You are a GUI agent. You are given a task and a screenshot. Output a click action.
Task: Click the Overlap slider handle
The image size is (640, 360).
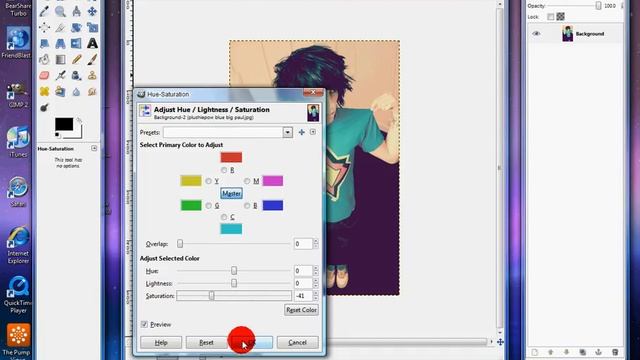click(180, 244)
